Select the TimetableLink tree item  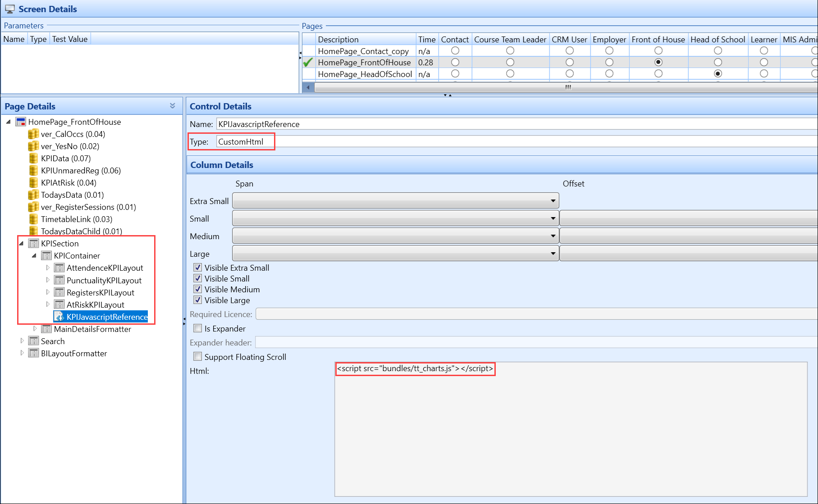76,219
